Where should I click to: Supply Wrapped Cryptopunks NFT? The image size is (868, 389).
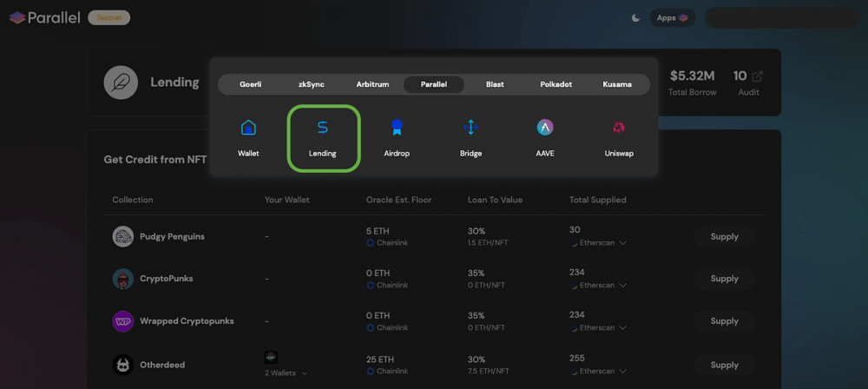(x=725, y=321)
